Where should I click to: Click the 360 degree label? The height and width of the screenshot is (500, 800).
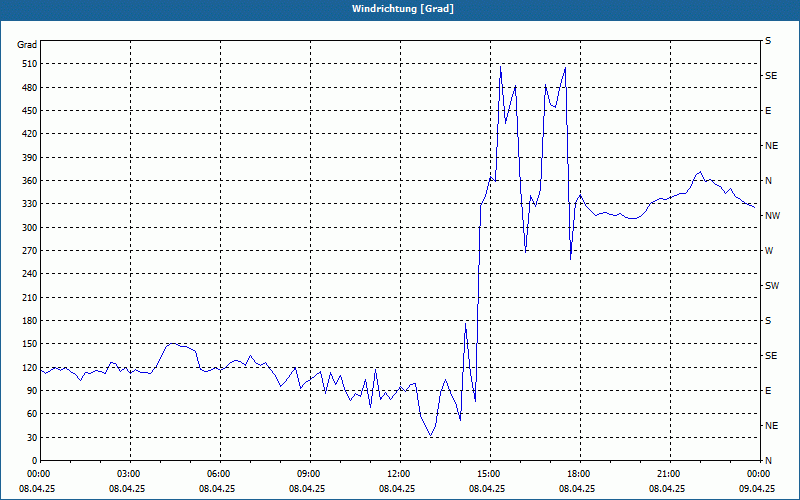click(29, 181)
